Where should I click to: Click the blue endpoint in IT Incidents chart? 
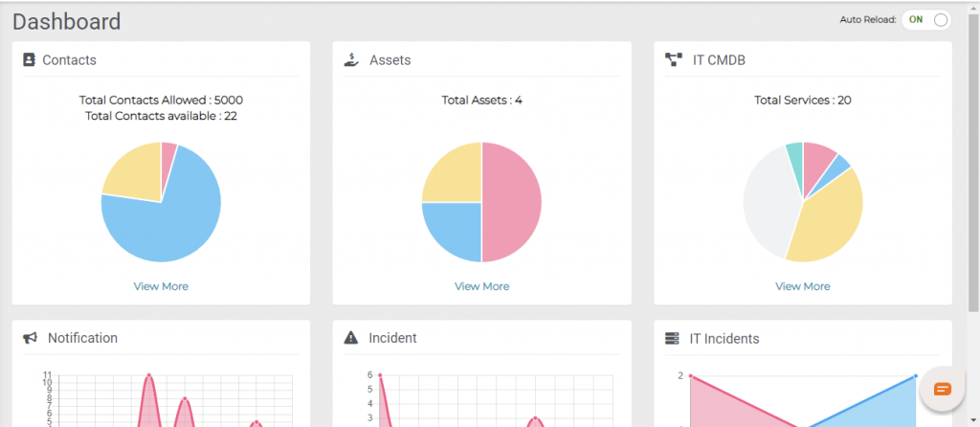(916, 375)
